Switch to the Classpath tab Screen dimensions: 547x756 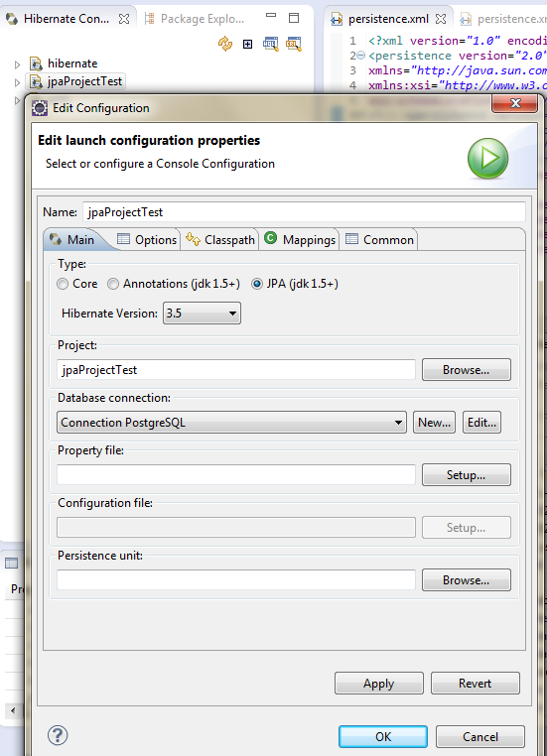tap(220, 240)
